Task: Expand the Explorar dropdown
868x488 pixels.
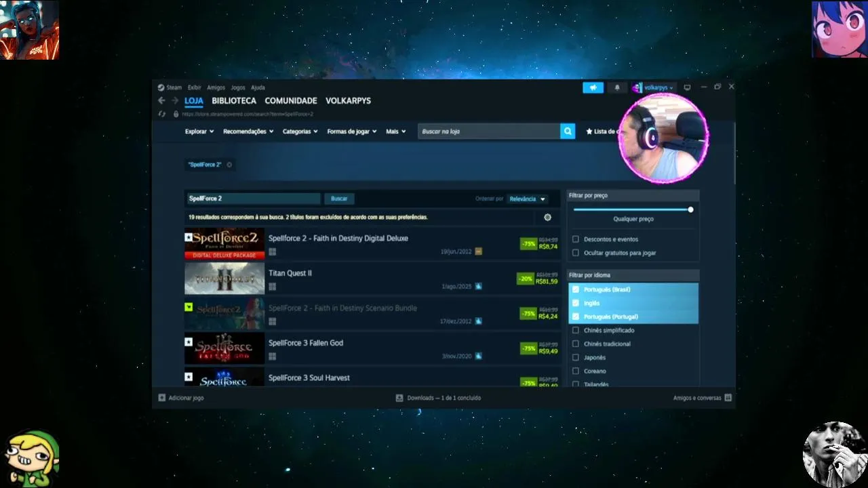Action: tap(199, 131)
